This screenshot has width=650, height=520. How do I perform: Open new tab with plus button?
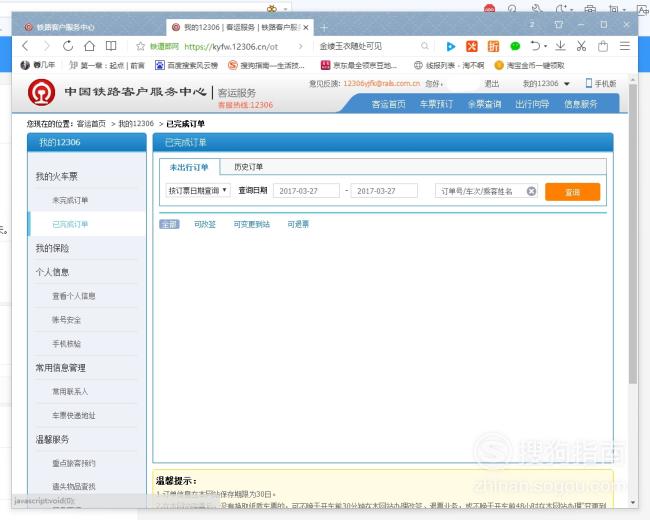point(324,28)
